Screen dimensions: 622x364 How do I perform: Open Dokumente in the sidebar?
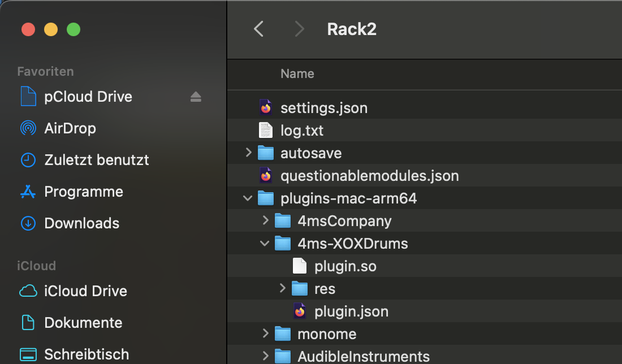pos(83,323)
